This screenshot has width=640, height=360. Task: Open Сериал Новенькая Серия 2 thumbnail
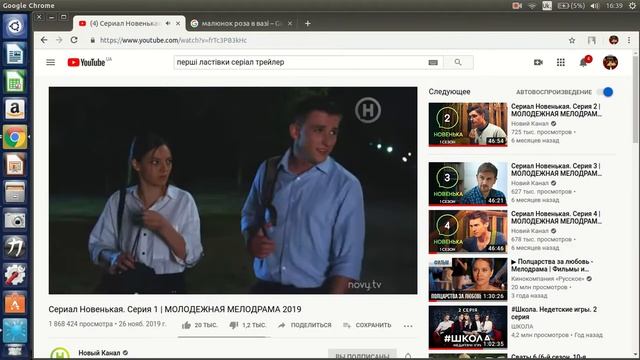(x=468, y=124)
